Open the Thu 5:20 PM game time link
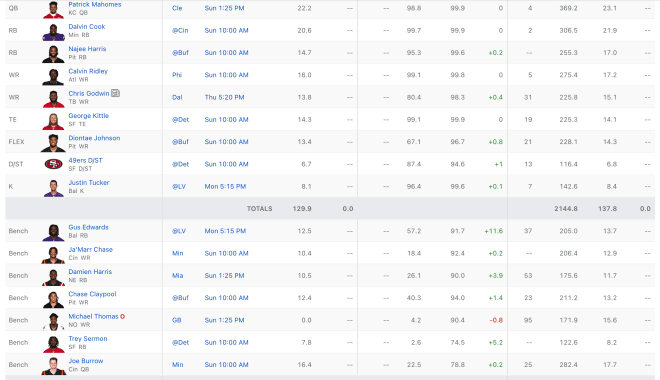 (x=224, y=97)
